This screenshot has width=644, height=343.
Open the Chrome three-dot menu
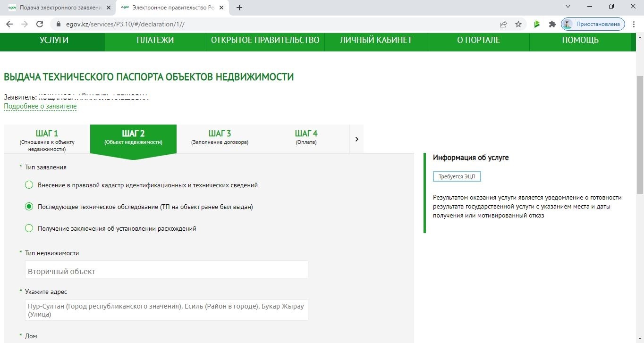(x=634, y=24)
